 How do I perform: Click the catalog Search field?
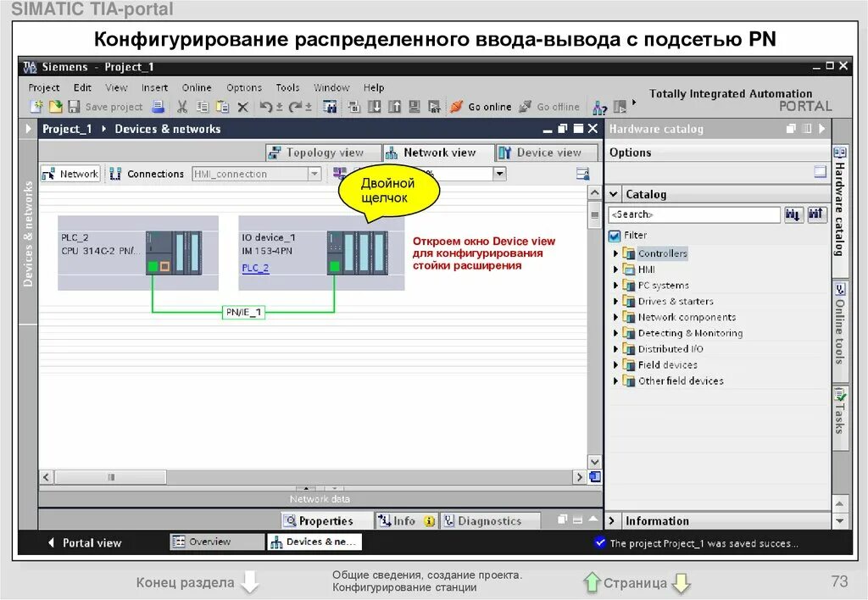(x=694, y=214)
